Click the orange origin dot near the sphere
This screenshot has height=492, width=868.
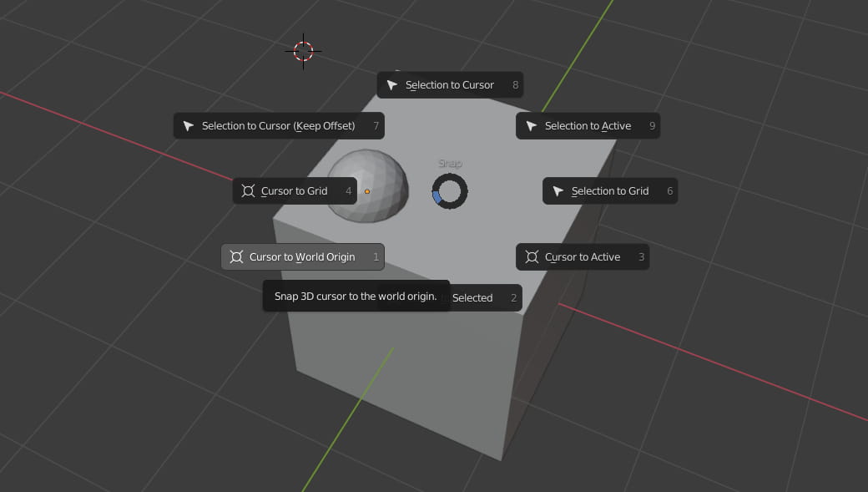coord(367,191)
